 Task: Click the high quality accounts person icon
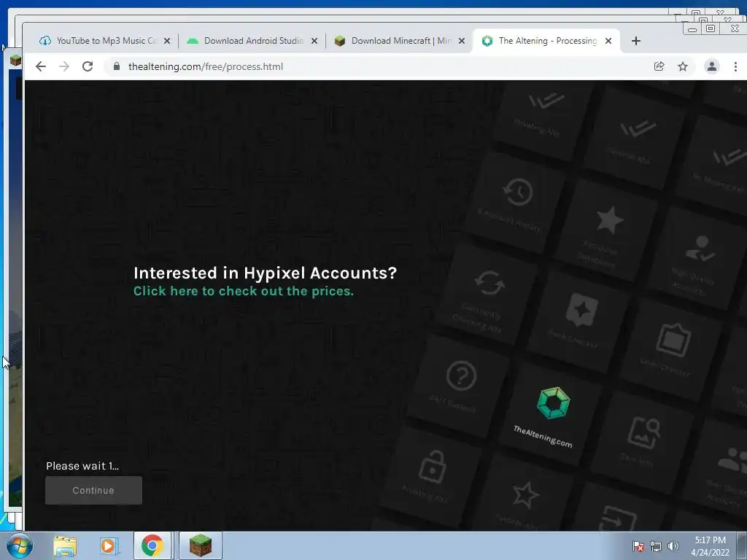point(700,249)
